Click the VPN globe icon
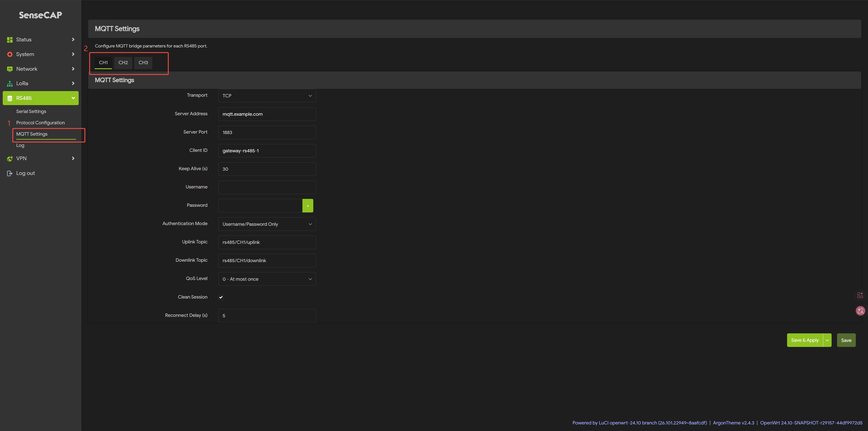Image resolution: width=868 pixels, height=431 pixels. click(x=10, y=159)
